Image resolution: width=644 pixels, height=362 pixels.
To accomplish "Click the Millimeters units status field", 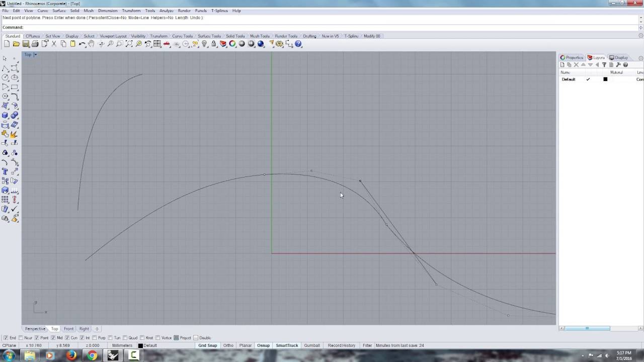I will coord(122,345).
